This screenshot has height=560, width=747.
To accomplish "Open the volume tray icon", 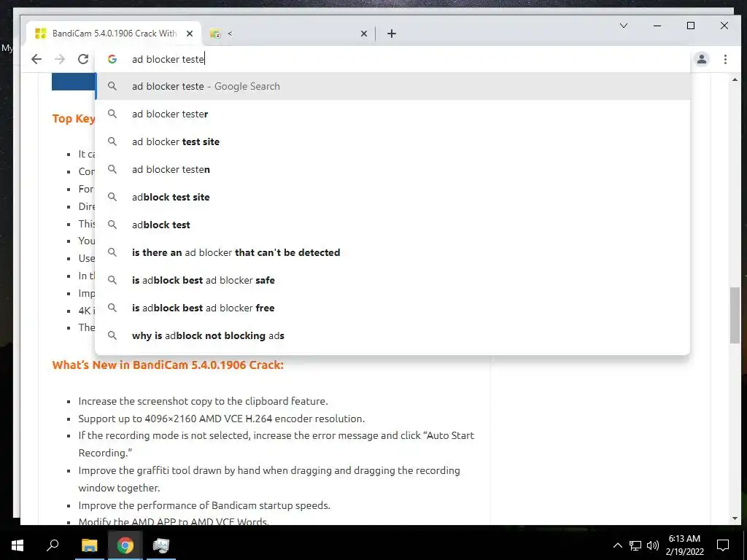I will (653, 545).
